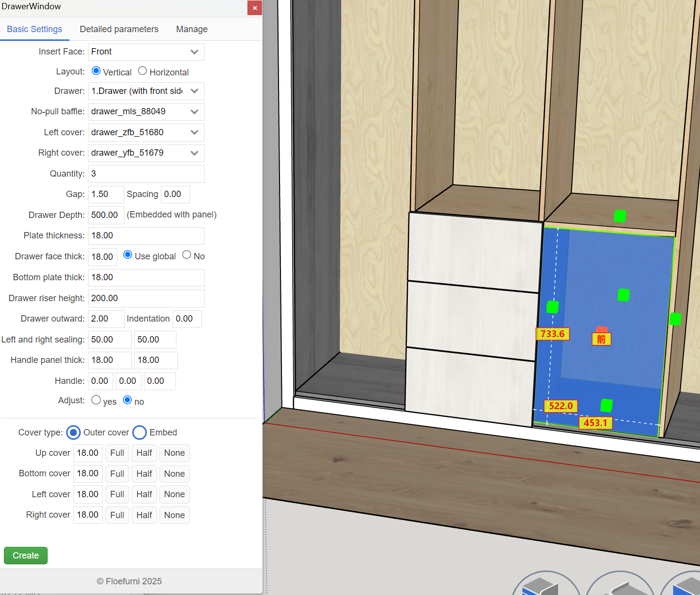Viewport: 700px width, 595px height.
Task: Click the green handle on the compartment's left edge
Action: (x=552, y=307)
